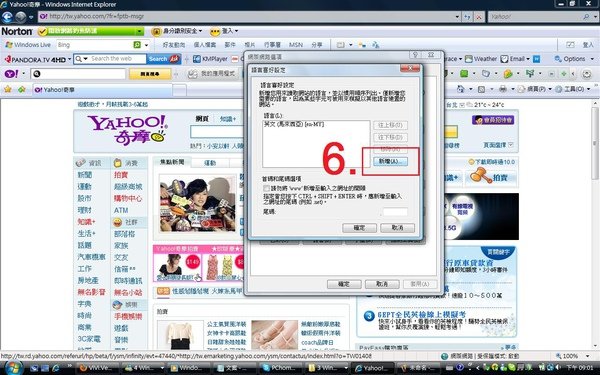
Task: Click the Internet Options help button
Action: (415, 55)
